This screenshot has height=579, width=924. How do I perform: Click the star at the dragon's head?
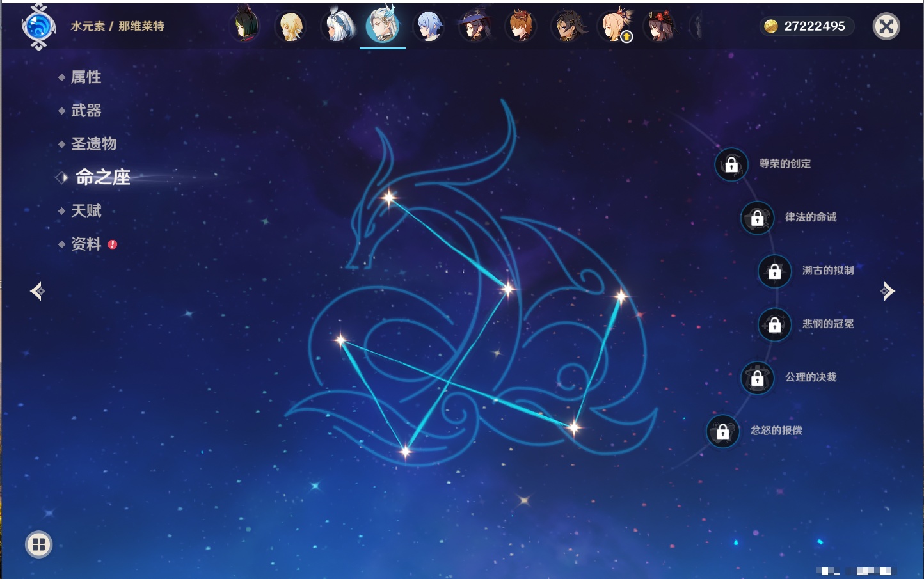(x=389, y=198)
